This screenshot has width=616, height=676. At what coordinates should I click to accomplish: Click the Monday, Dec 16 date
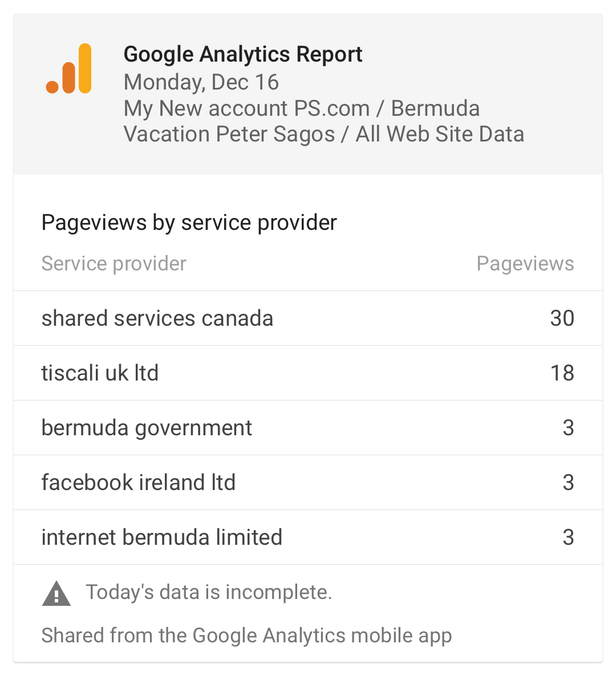tap(201, 82)
